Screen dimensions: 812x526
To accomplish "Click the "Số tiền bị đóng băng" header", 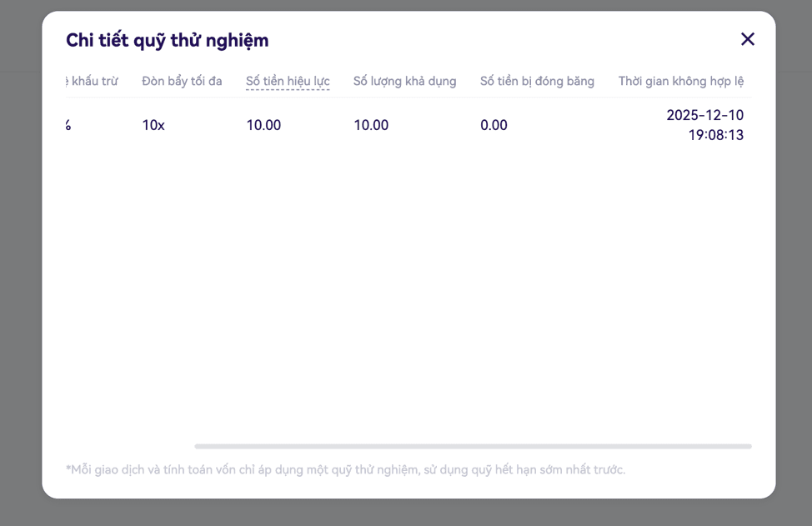I will click(x=537, y=82).
